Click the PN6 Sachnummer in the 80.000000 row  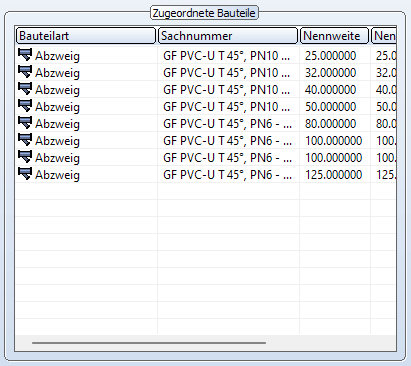click(x=228, y=124)
